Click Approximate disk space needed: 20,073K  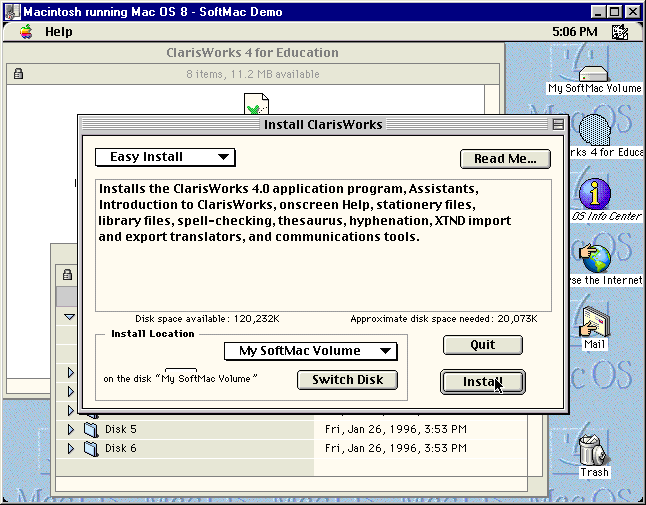(x=444, y=319)
